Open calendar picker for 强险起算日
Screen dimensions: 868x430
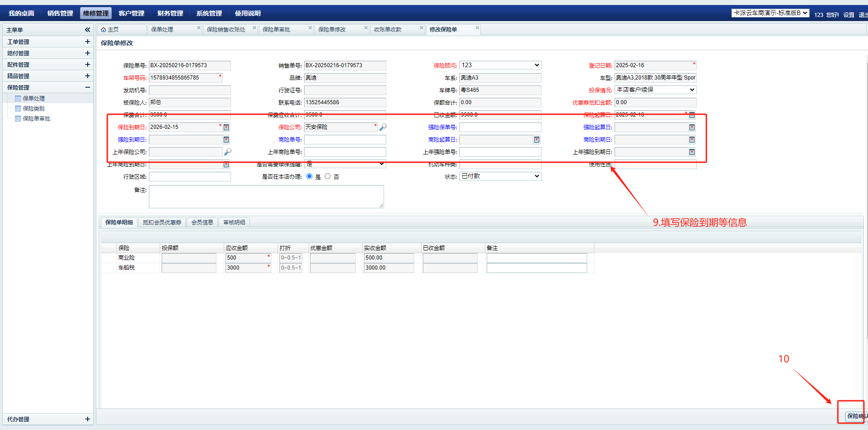pyautogui.click(x=692, y=127)
